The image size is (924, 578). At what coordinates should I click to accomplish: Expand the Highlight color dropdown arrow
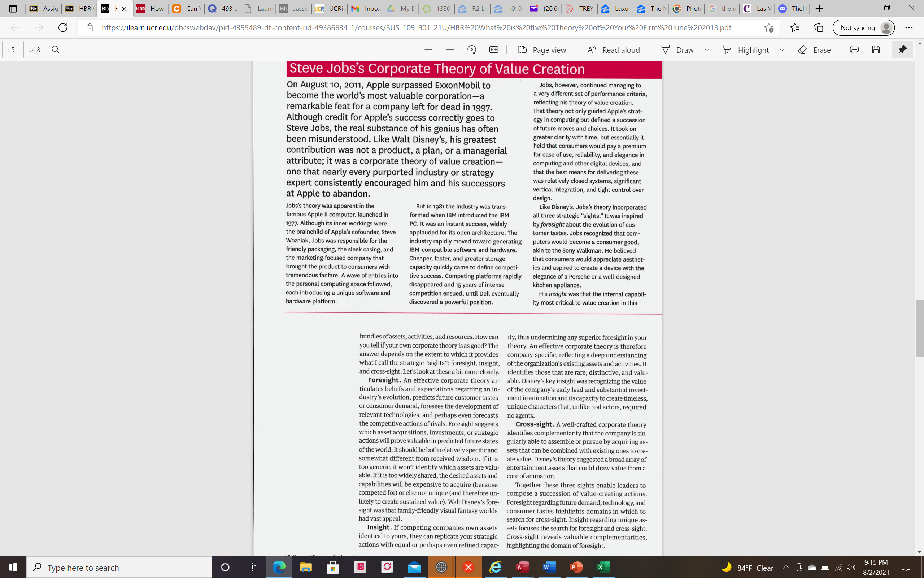tap(781, 50)
